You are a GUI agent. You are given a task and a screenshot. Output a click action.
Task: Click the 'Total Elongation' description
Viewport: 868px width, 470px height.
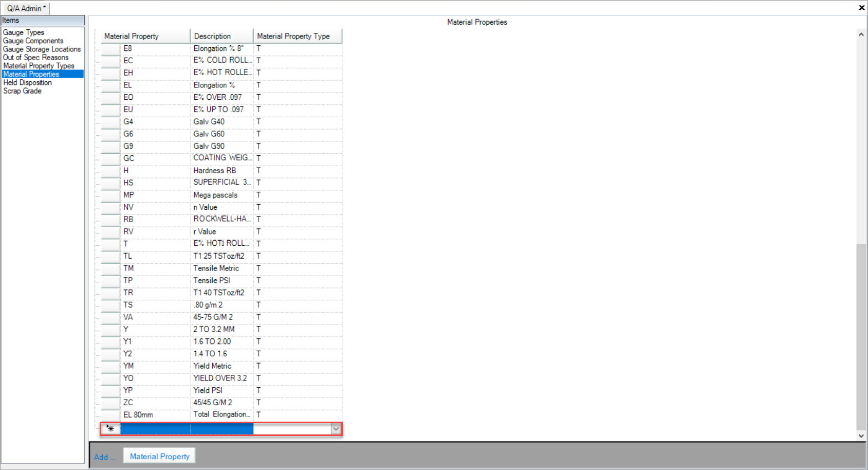tap(222, 415)
